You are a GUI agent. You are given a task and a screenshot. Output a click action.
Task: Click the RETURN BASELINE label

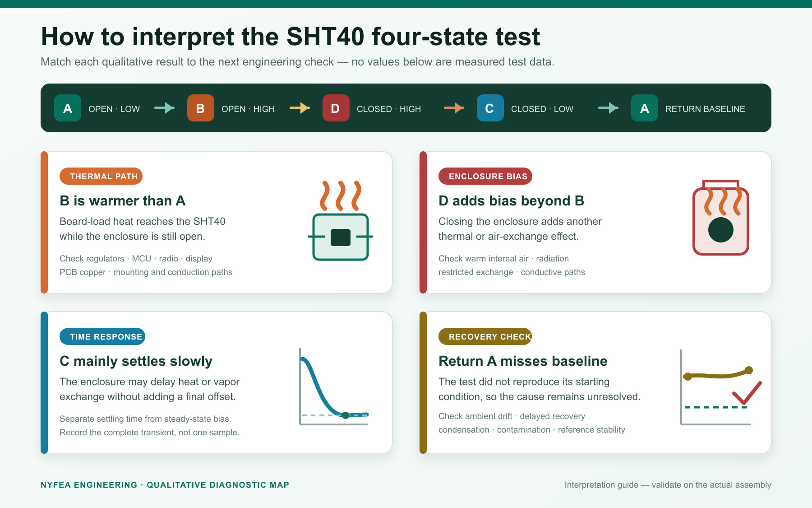(705, 109)
